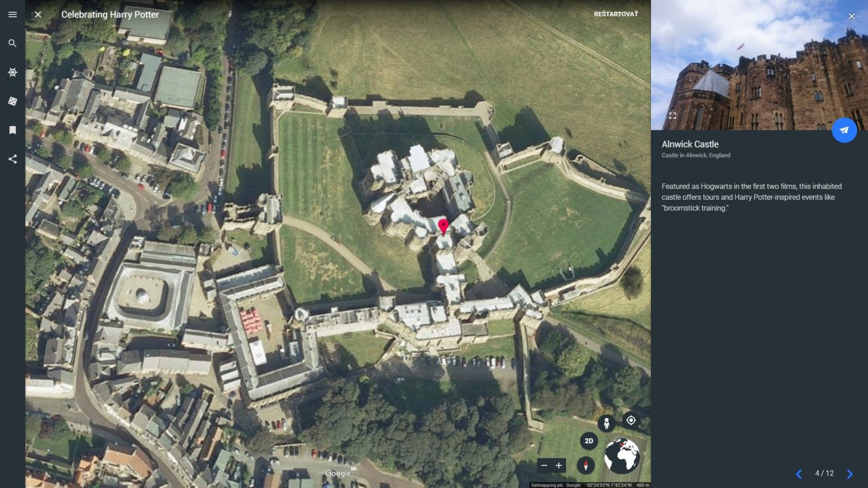Viewport: 868px width, 488px height.
Task: Go to previous story slide arrow
Action: pyautogui.click(x=799, y=474)
